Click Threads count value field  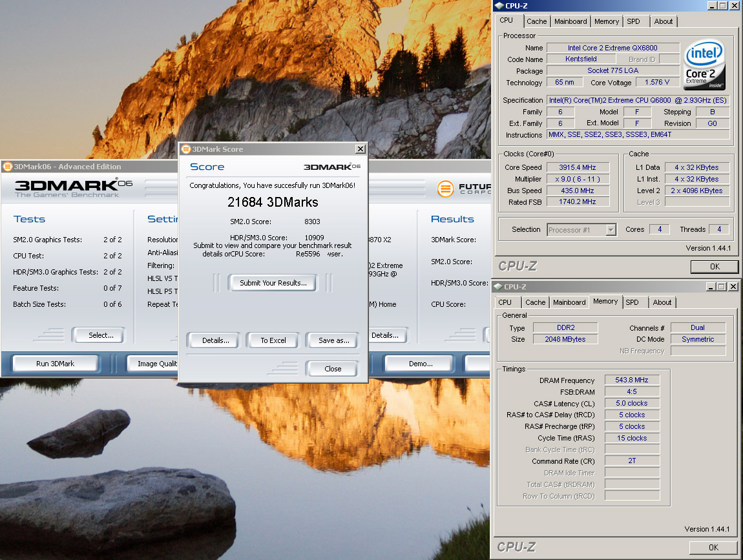[x=719, y=229]
